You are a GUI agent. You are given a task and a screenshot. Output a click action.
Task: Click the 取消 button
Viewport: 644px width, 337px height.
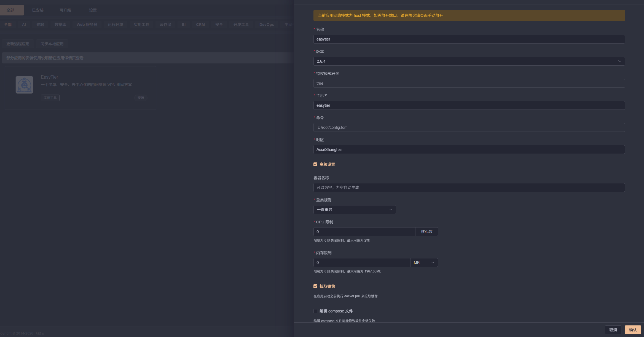click(x=613, y=330)
